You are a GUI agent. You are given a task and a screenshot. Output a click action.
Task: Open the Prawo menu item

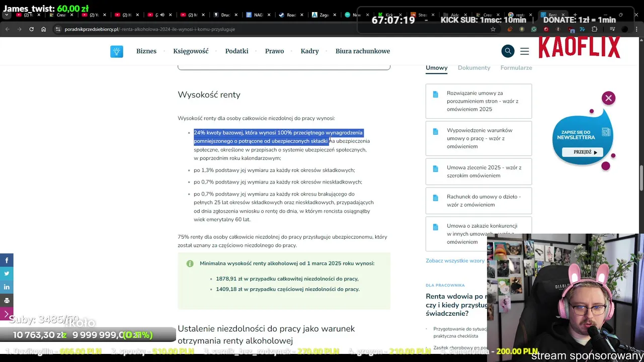click(x=274, y=51)
